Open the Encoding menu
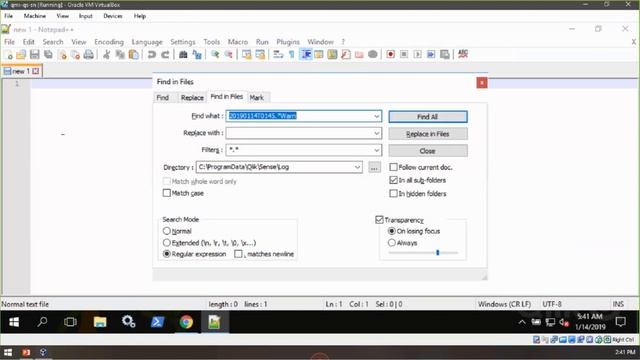 (x=109, y=42)
